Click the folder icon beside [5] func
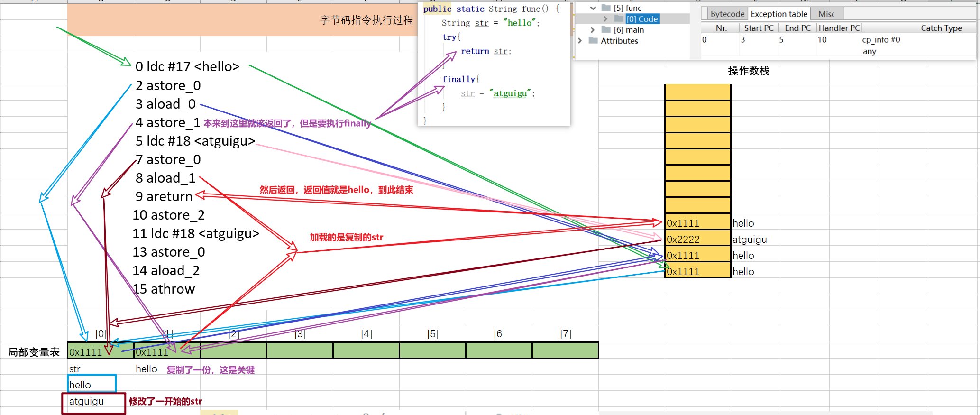Image resolution: width=980 pixels, height=415 pixels. click(x=606, y=8)
